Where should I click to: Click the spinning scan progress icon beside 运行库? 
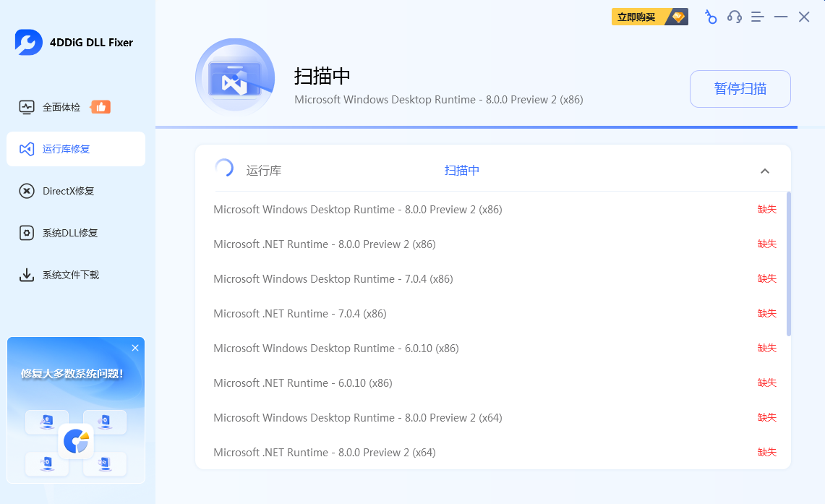click(x=224, y=168)
